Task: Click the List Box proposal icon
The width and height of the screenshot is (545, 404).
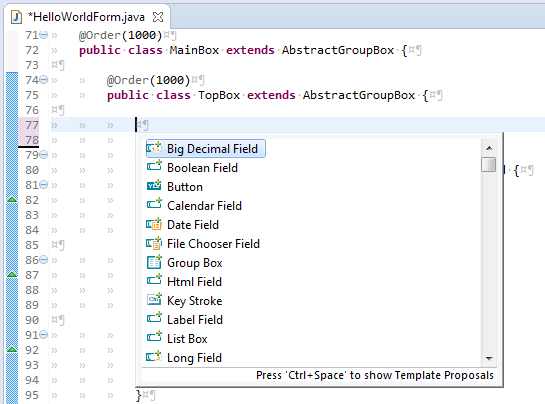Action: click(154, 338)
